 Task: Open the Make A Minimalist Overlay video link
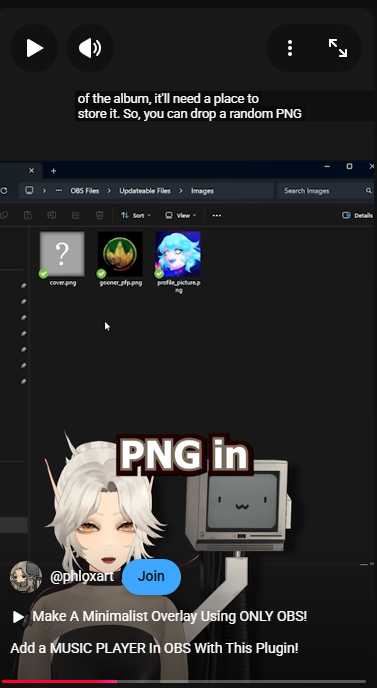coord(169,616)
